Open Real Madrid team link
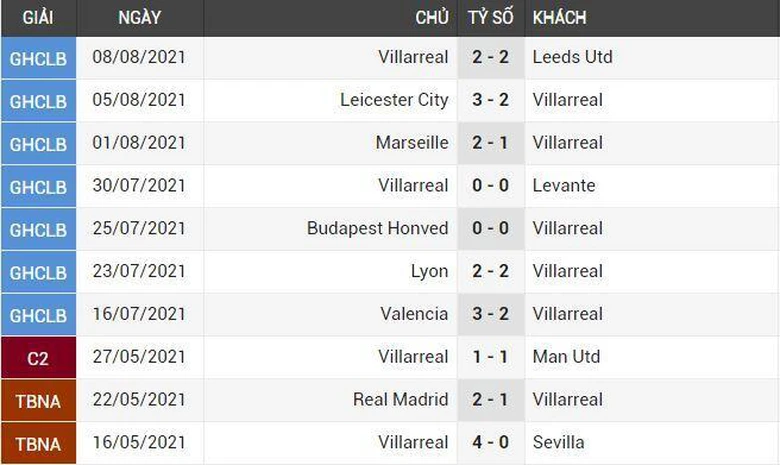Viewport: 780px width, 465px height. click(400, 400)
